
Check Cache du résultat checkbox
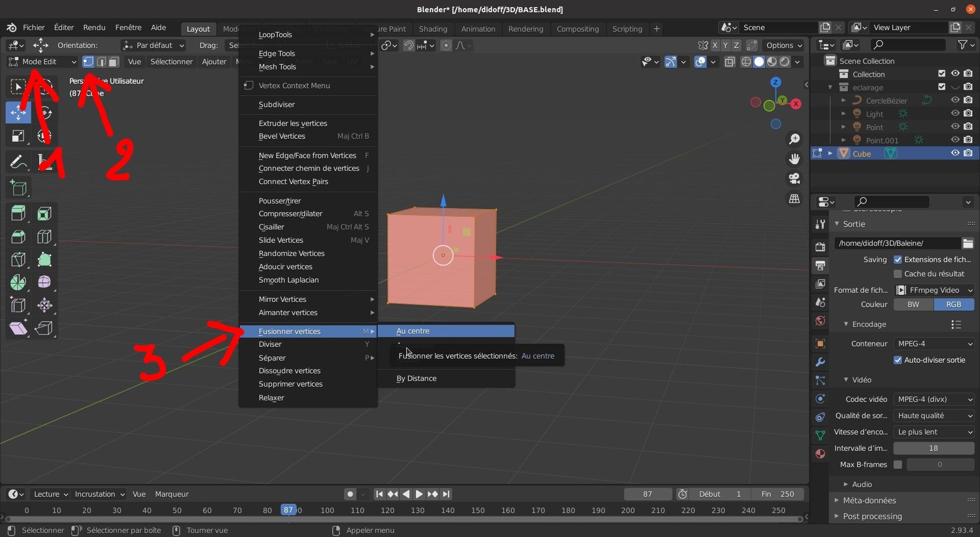tap(898, 274)
